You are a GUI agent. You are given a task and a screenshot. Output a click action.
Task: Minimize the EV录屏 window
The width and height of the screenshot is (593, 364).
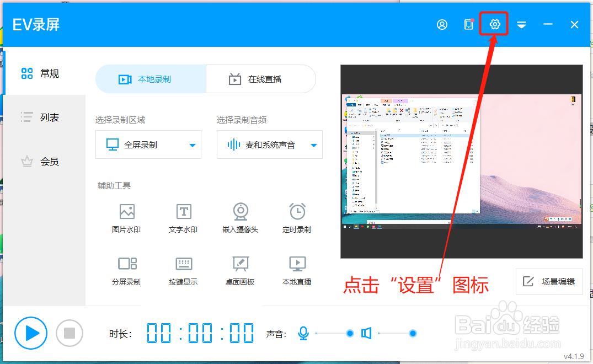[x=548, y=25]
